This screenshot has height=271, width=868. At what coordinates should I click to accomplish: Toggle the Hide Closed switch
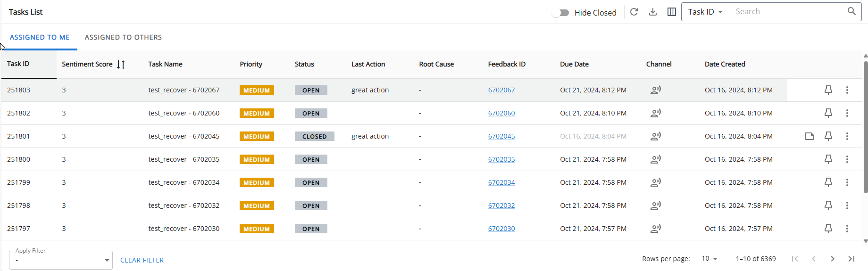click(x=560, y=13)
